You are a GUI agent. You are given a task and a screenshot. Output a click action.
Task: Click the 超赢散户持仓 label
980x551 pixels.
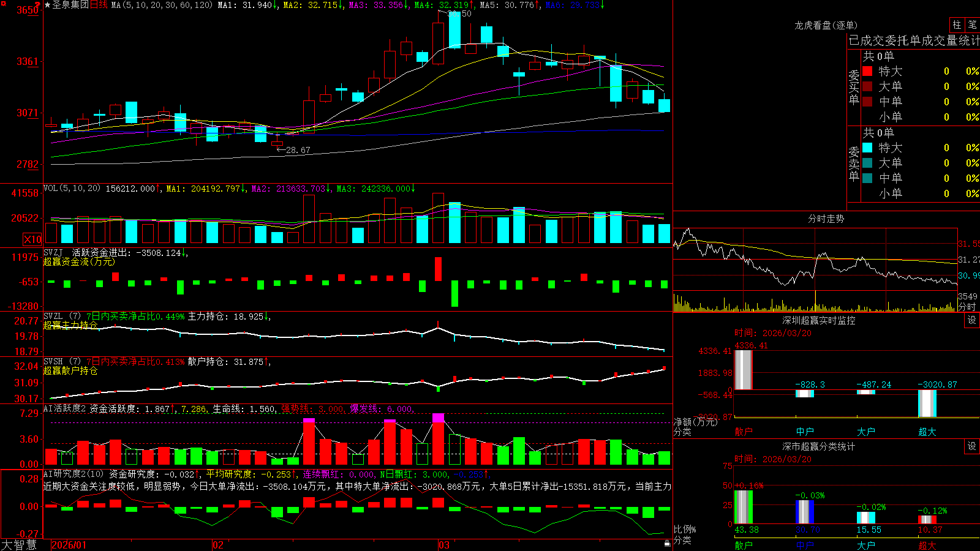point(70,370)
